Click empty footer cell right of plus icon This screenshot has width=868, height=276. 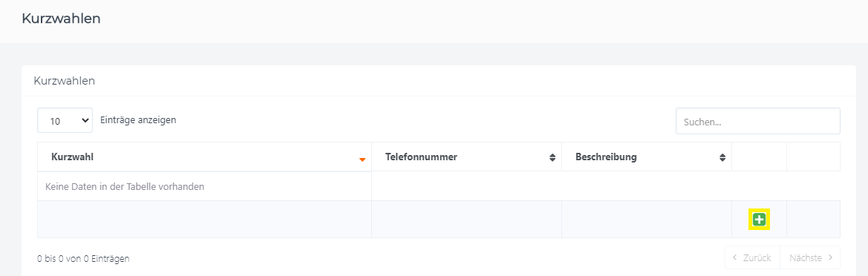pos(813,219)
